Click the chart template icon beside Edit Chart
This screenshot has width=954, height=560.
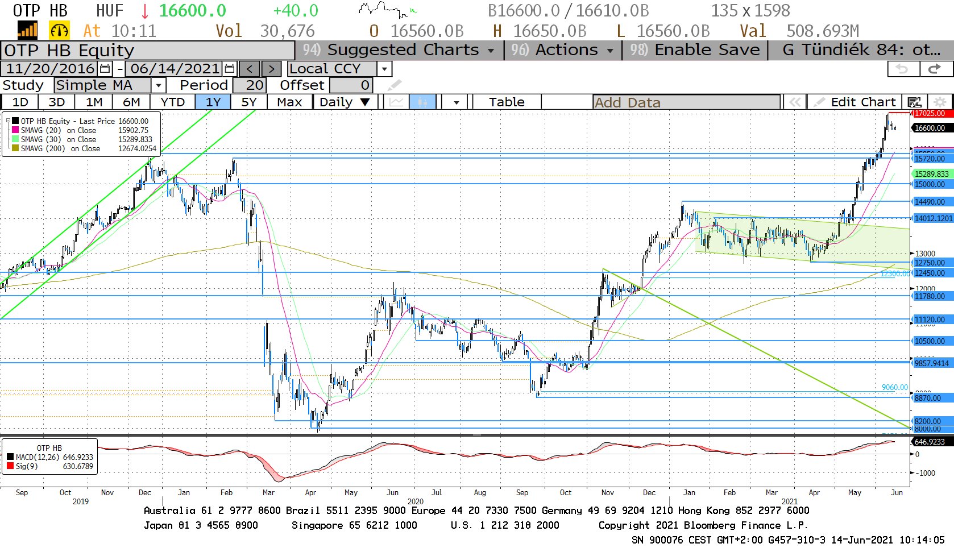tap(914, 102)
